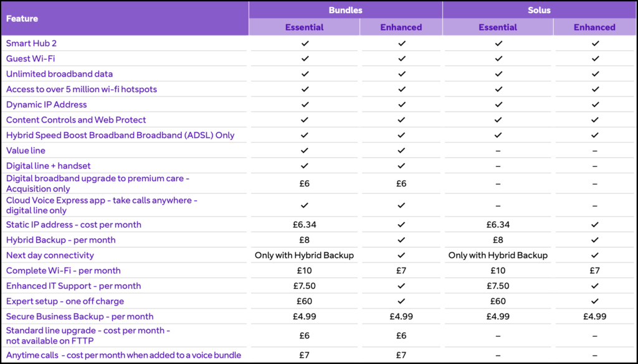The height and width of the screenshot is (364, 638).
Task: Click the £6.34 price under Solus Essential
Action: point(498,225)
